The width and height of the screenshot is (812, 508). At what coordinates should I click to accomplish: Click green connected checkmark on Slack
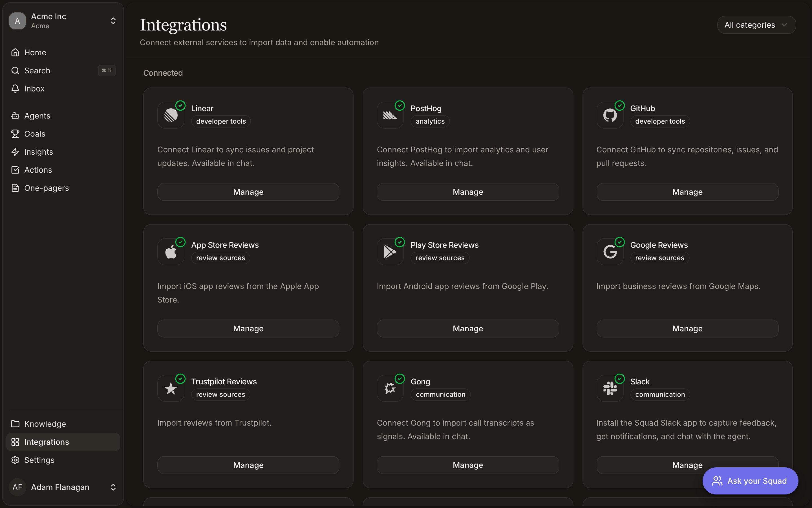point(620,379)
